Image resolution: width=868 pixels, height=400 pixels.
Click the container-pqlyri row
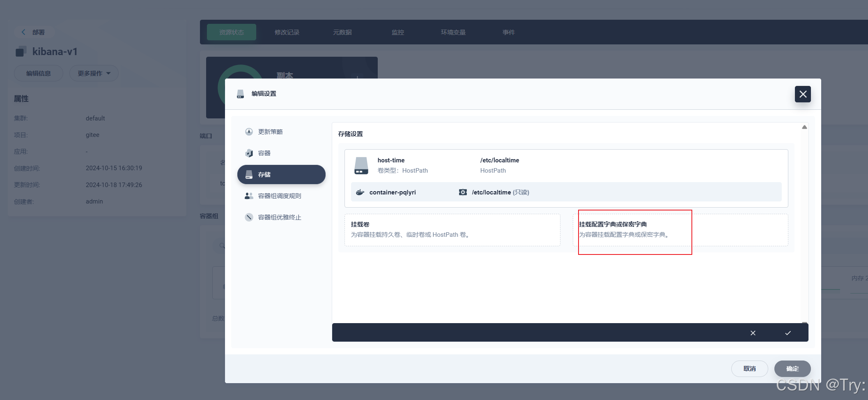(566, 192)
